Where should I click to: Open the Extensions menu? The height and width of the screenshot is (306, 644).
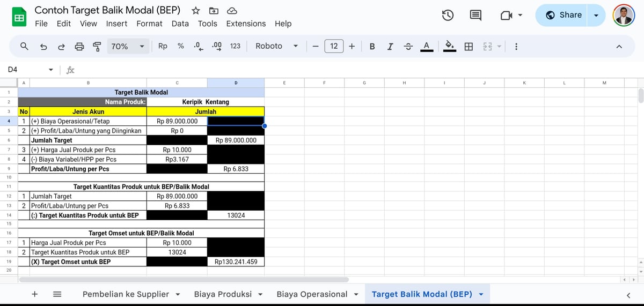[246, 24]
